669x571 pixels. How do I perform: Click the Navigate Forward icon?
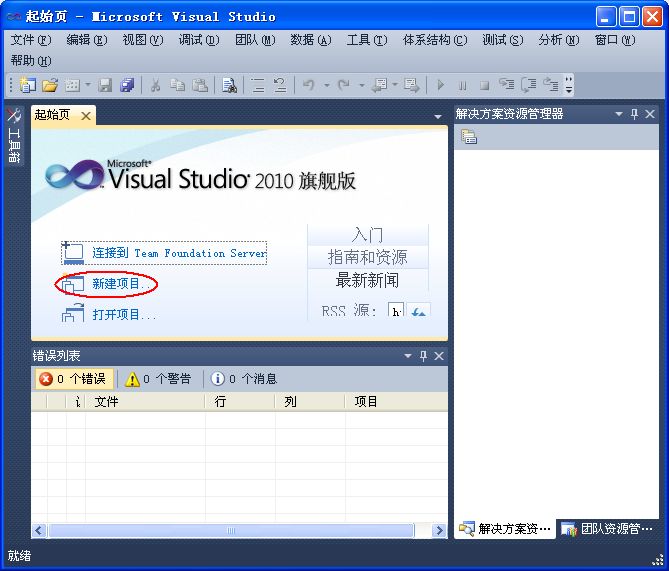412,85
